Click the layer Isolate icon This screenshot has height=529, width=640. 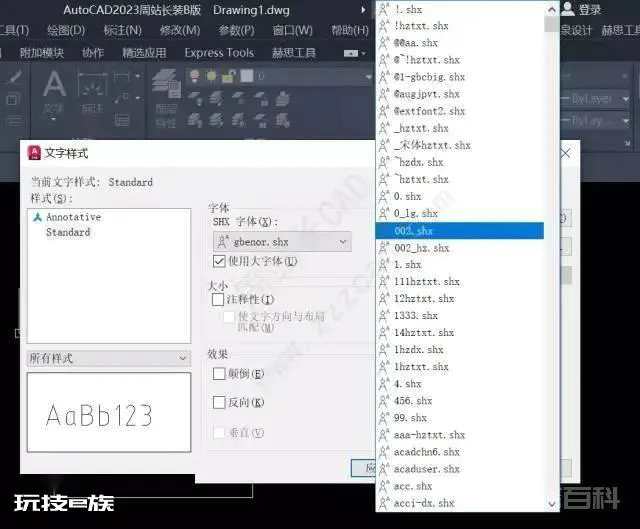[216, 98]
